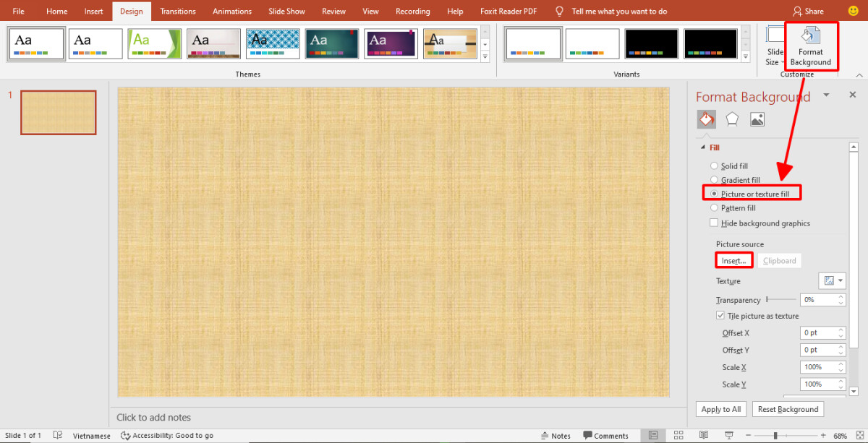Image resolution: width=868 pixels, height=443 pixels.
Task: Click Apply to All button
Action: (x=721, y=409)
